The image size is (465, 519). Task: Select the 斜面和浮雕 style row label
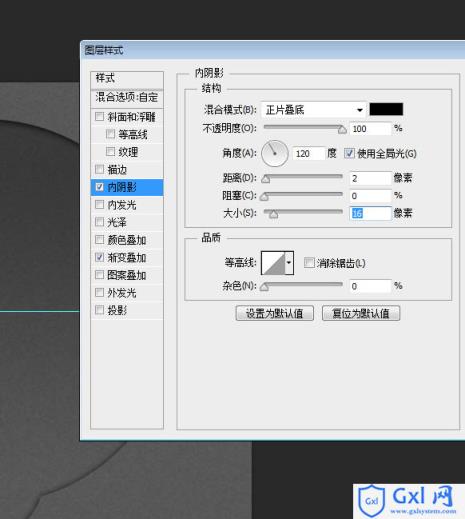[131, 117]
